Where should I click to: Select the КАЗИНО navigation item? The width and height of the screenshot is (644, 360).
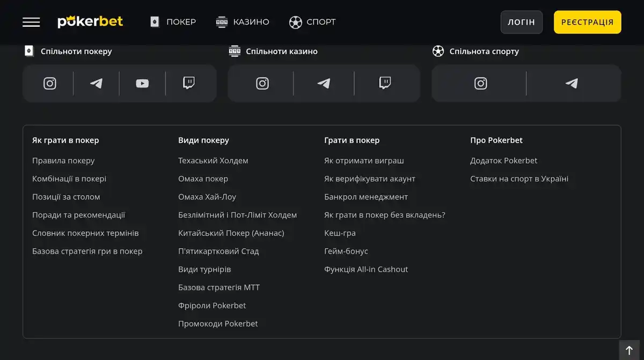pos(242,22)
